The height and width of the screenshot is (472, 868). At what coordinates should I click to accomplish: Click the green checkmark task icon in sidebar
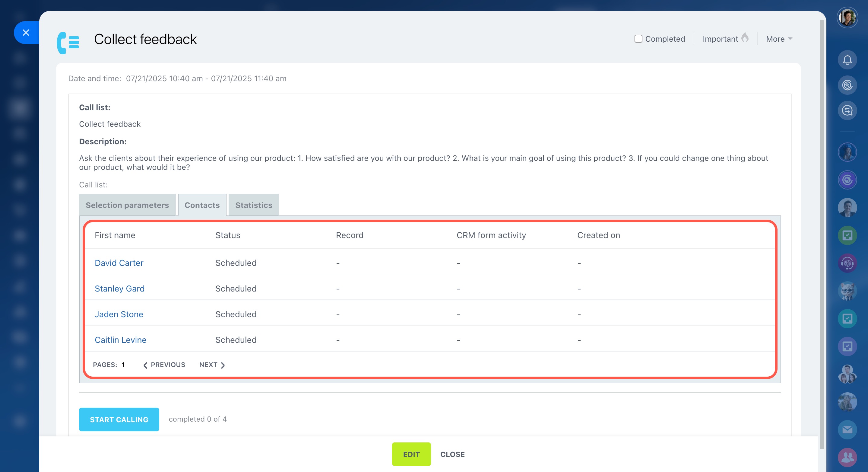(x=847, y=235)
